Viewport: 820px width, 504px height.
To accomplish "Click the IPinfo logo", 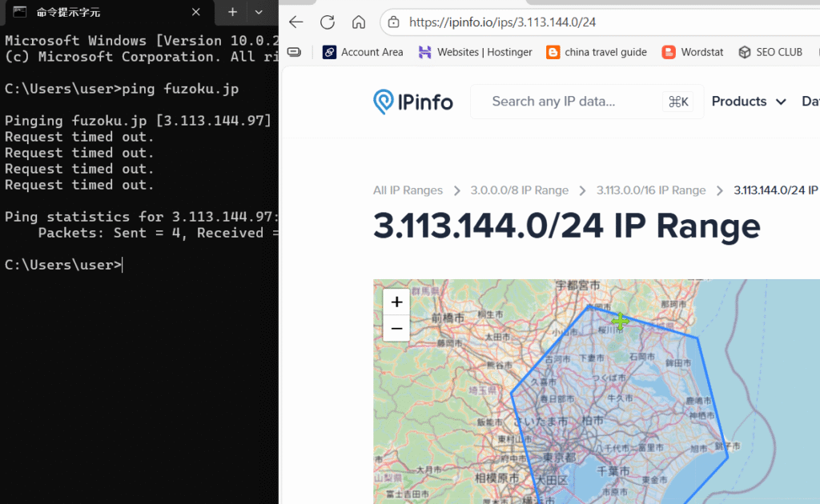I will pos(413,102).
